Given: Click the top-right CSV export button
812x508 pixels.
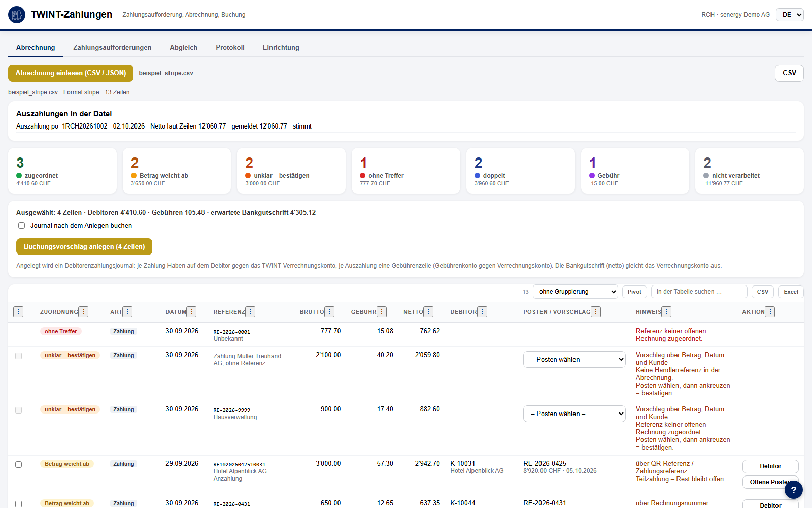Looking at the screenshot, I should click(x=789, y=73).
